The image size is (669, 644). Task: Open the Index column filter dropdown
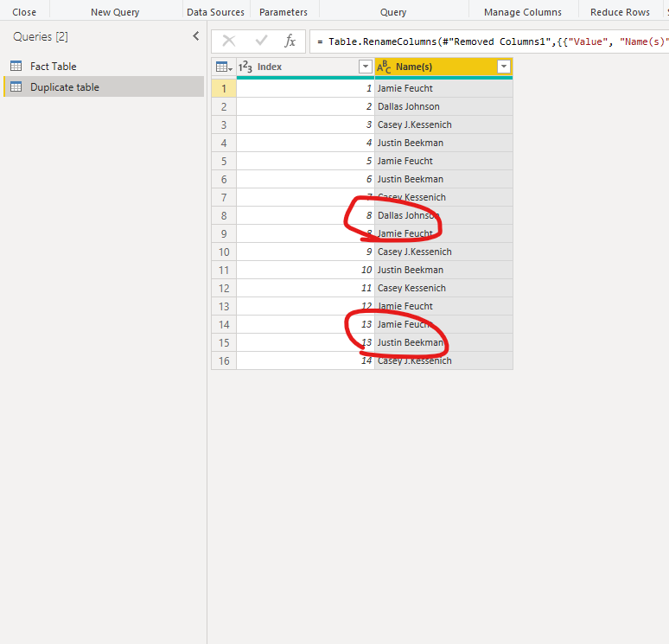click(x=366, y=67)
